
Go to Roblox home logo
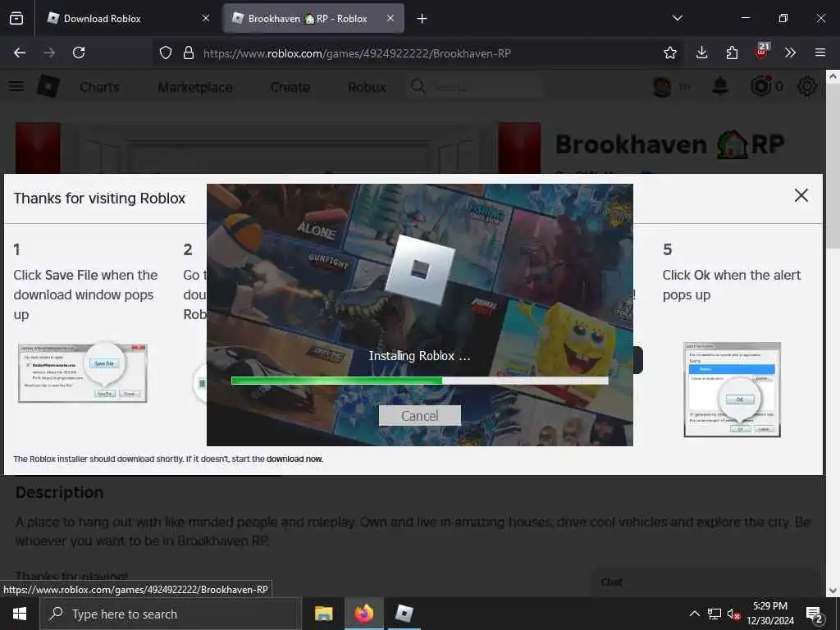click(48, 85)
